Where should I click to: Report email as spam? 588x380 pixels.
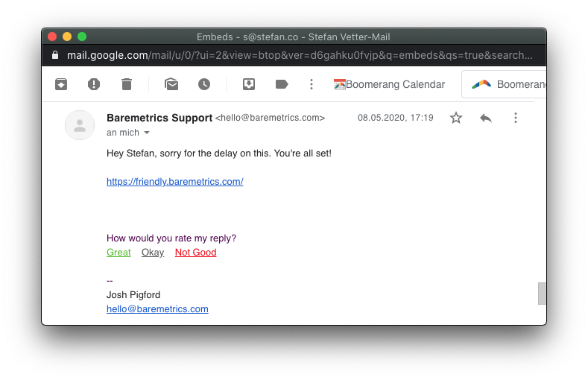pyautogui.click(x=94, y=84)
